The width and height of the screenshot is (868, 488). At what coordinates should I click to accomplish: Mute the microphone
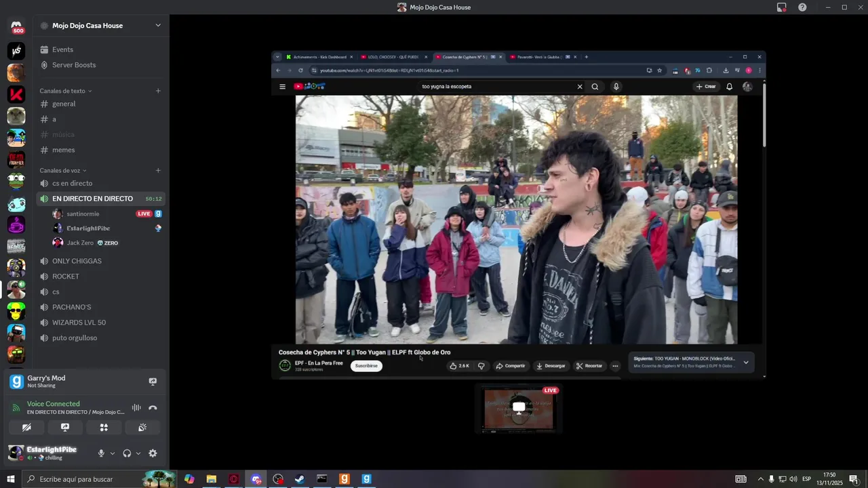coord(101,453)
